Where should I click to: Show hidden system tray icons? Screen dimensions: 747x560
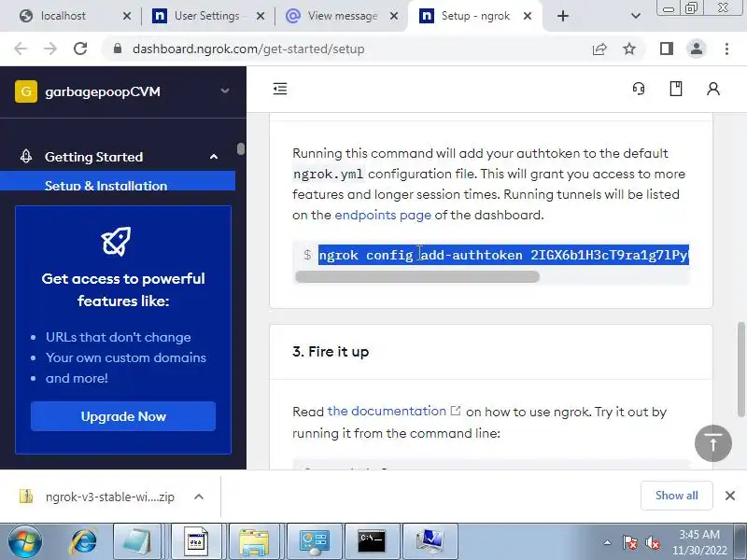click(608, 542)
